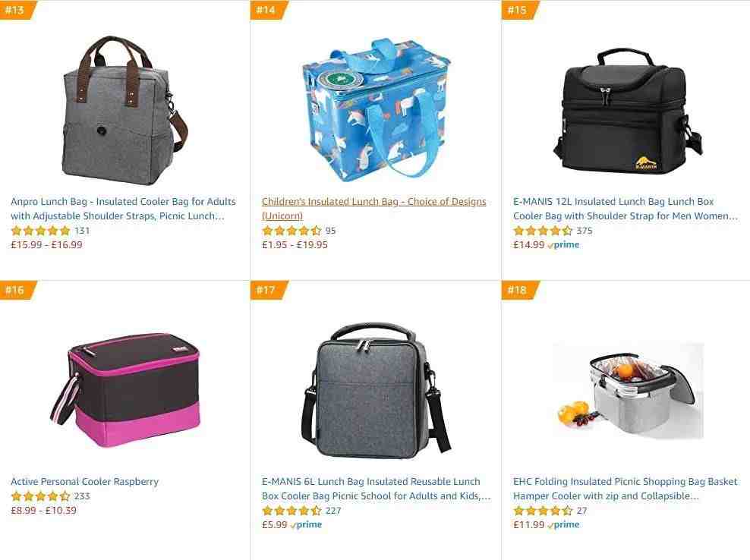Open the 227 reviews count link
The image size is (750, 560).
tap(333, 510)
